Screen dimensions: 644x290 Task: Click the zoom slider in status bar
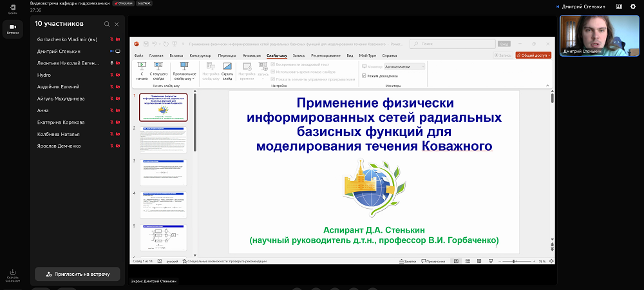tap(513, 261)
